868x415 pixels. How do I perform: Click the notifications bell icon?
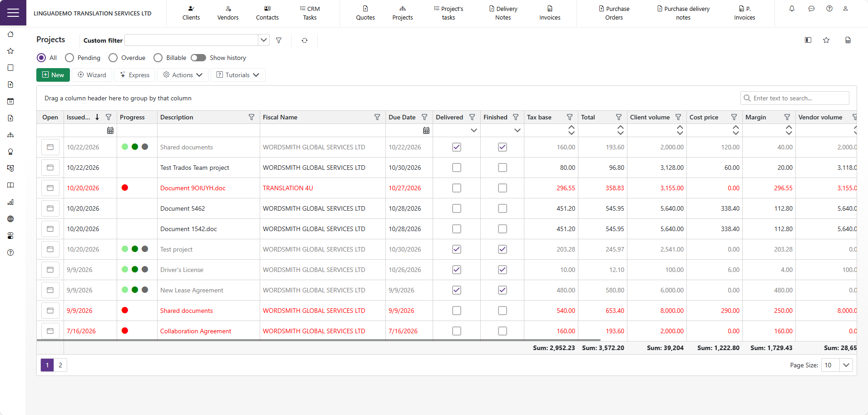(792, 9)
